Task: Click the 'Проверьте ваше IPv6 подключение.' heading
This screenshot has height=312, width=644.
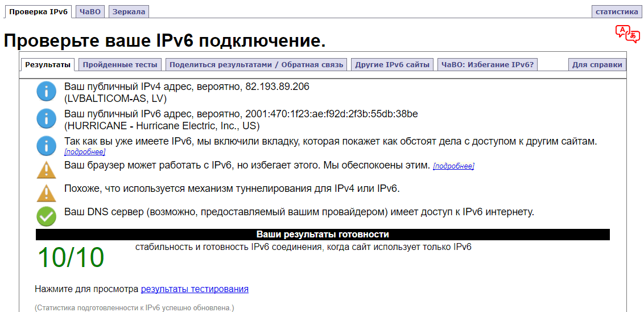Action: tap(164, 40)
